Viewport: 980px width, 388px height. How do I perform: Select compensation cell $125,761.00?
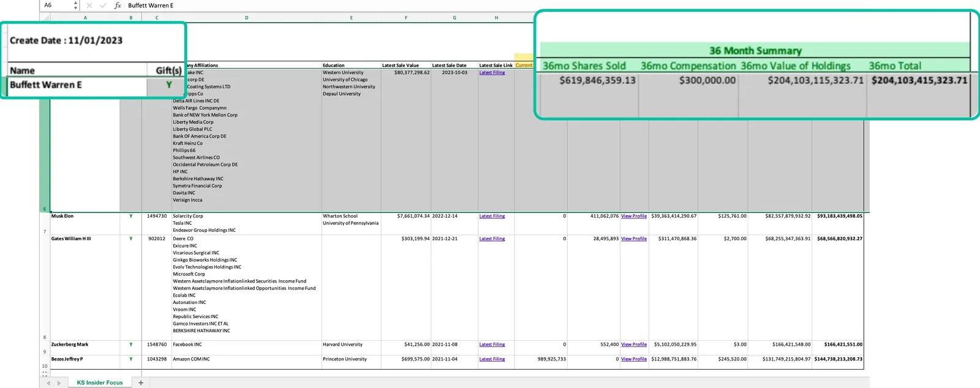pyautogui.click(x=723, y=224)
